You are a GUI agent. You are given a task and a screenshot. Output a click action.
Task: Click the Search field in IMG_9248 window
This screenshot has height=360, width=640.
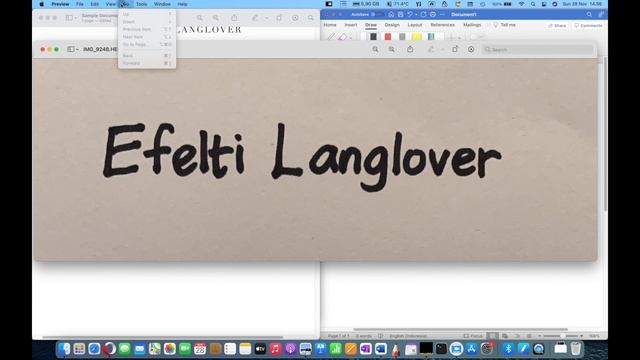tap(538, 49)
